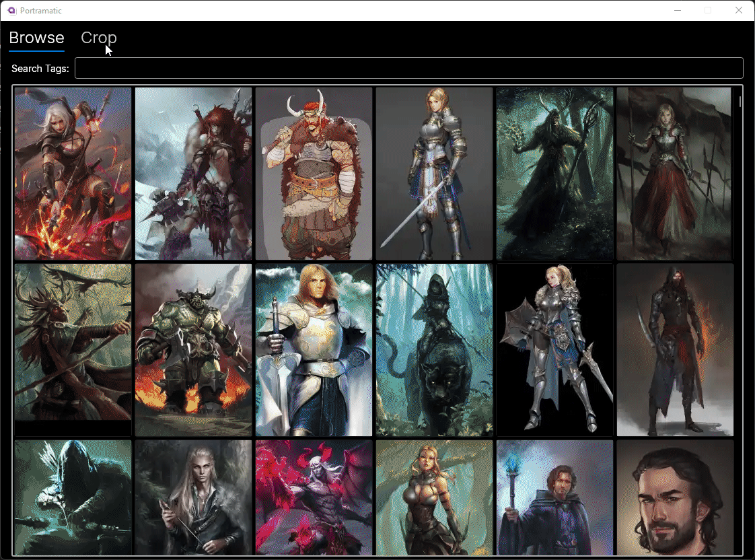The image size is (755, 560).
Task: Open the blonde knight holding a sword
Action: [434, 172]
